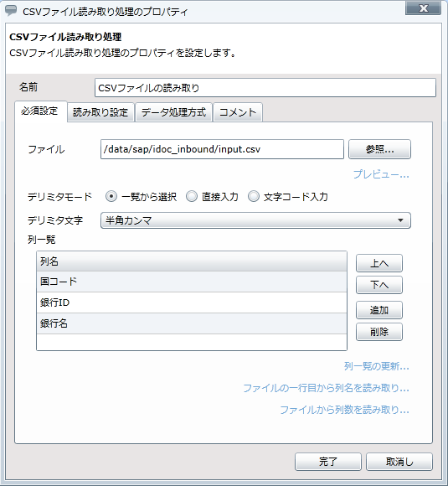Move column down with 下へ button
448x486 pixels.
379,285
